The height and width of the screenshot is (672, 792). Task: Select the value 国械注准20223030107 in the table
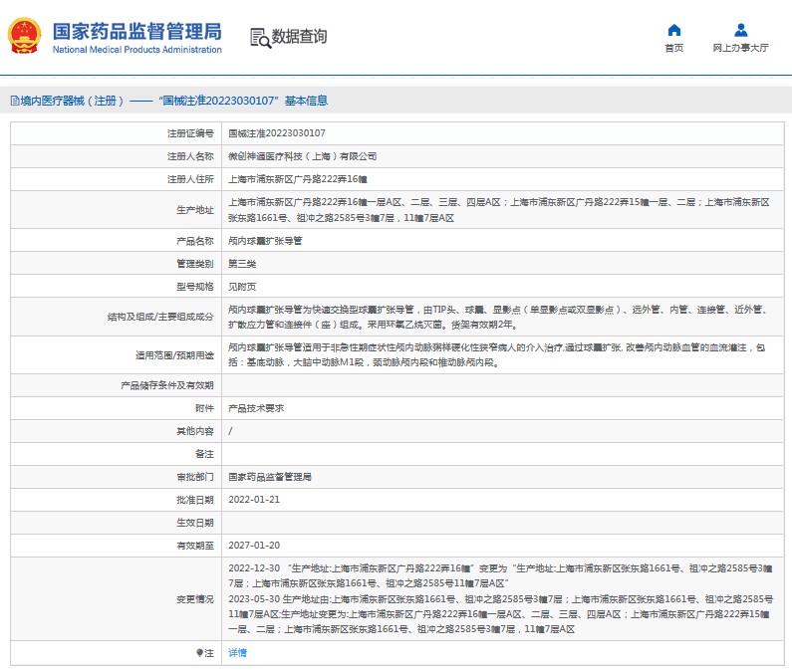(x=277, y=133)
